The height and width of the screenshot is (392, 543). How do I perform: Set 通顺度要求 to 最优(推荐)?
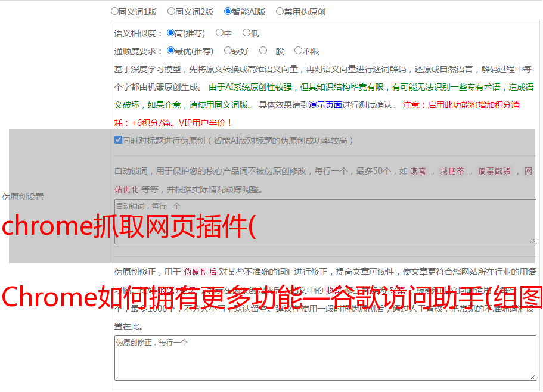[x=170, y=51]
